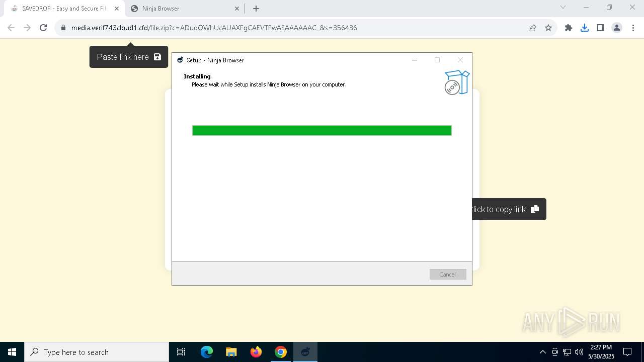This screenshot has width=644, height=362.
Task: Click the taskbar search box
Action: click(x=97, y=352)
